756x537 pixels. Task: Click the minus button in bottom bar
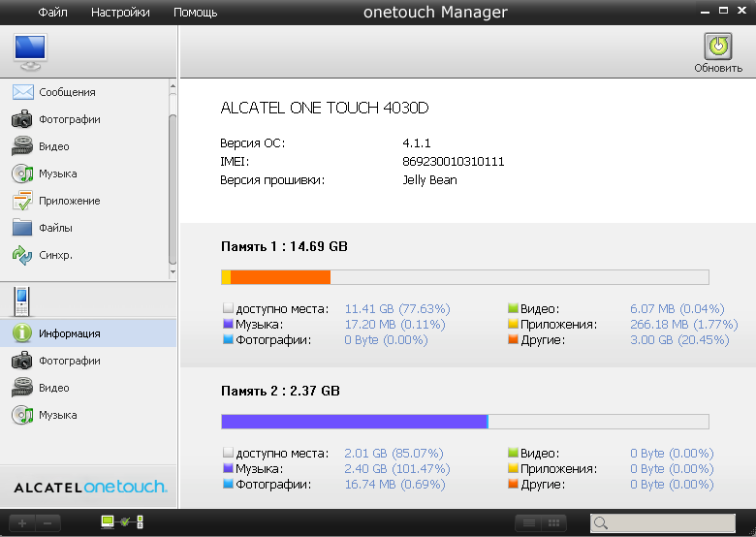[x=47, y=523]
